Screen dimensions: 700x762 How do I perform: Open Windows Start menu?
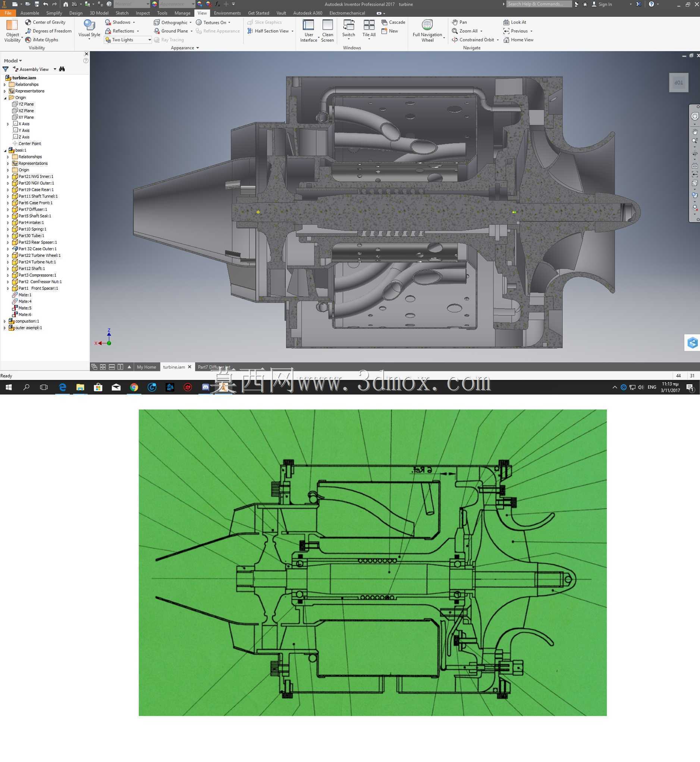(x=9, y=387)
